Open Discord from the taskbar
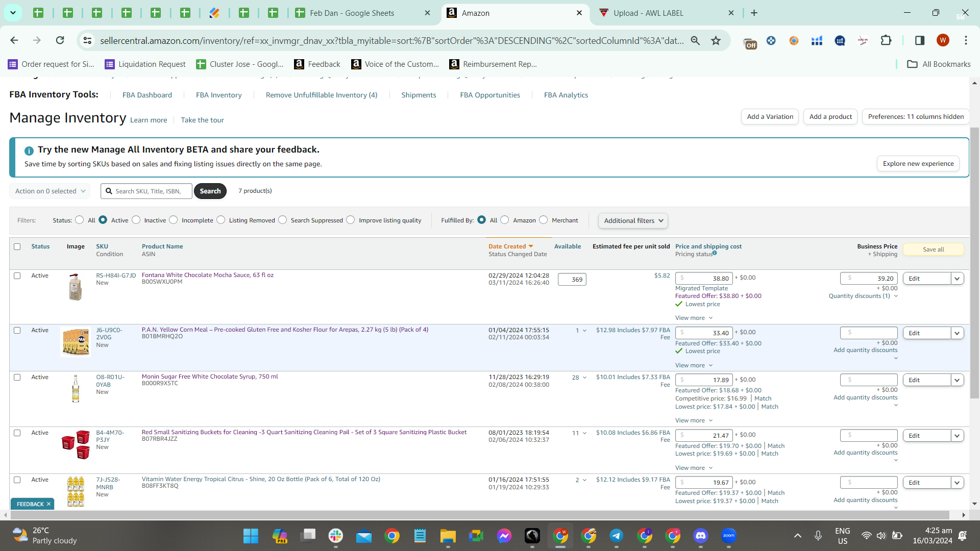 coord(701,536)
